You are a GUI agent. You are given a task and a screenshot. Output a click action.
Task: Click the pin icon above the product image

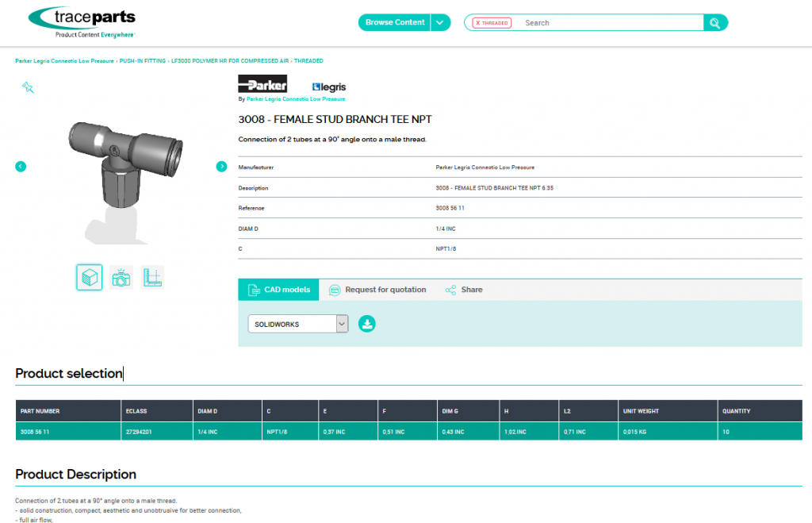28,87
